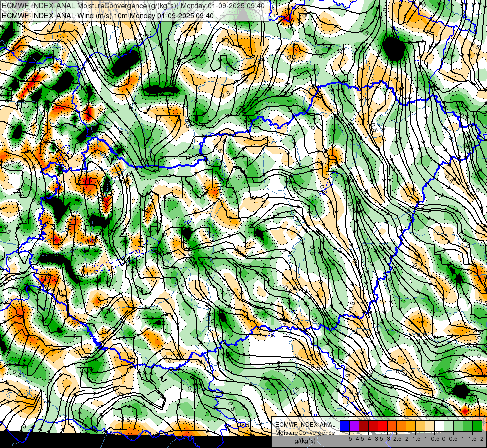The image size is (487, 448).
Task: Click the dark green swatch between 1.5 and 2
Action: click(x=477, y=426)
